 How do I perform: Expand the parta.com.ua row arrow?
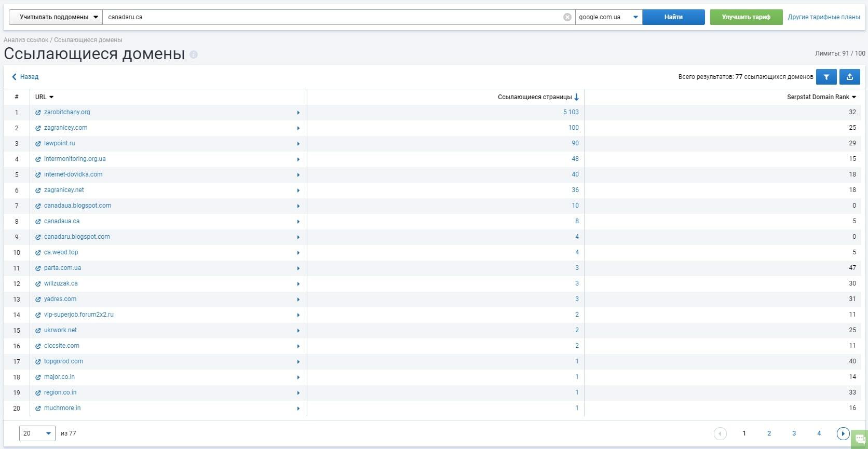(299, 268)
